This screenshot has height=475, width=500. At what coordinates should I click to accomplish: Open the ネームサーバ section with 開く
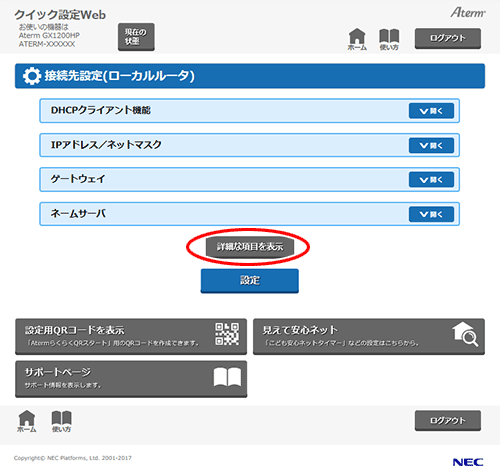point(431,214)
